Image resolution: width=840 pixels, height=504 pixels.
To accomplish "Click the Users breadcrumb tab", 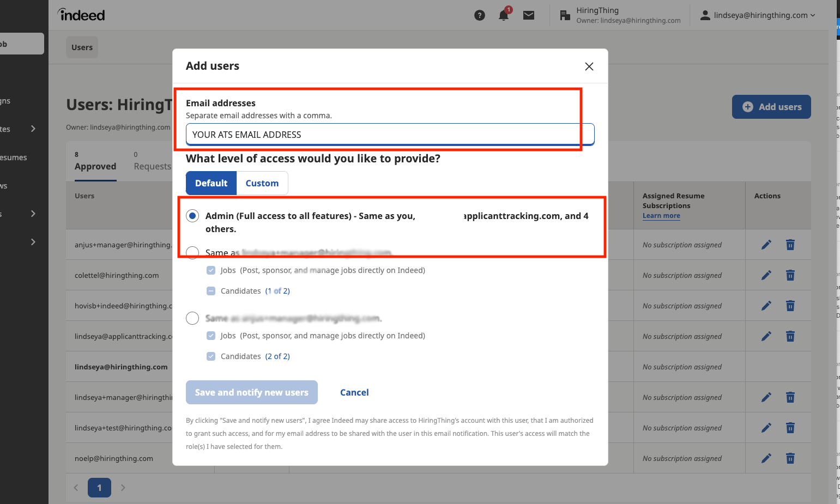I will coord(82,47).
